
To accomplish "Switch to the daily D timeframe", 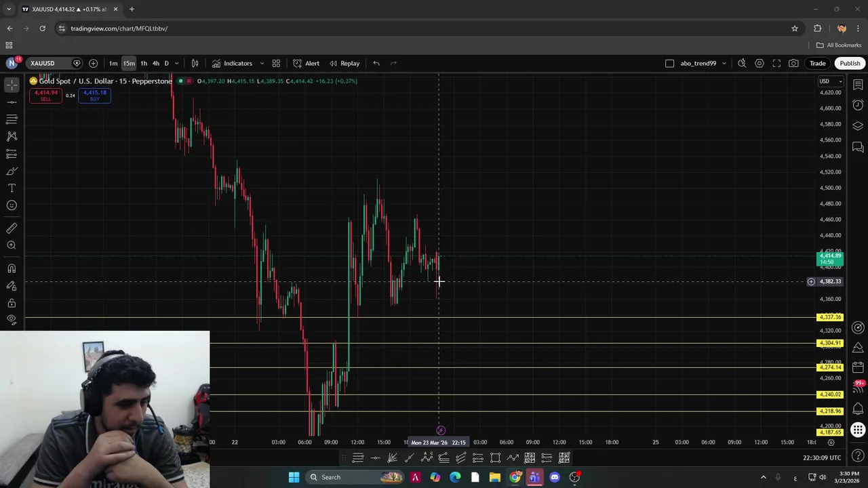I will coord(166,63).
